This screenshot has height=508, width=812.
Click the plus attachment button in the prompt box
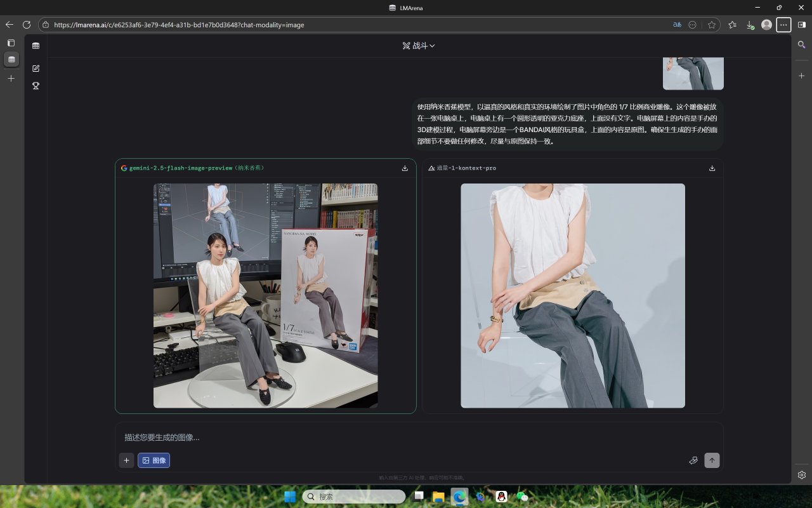click(x=126, y=460)
